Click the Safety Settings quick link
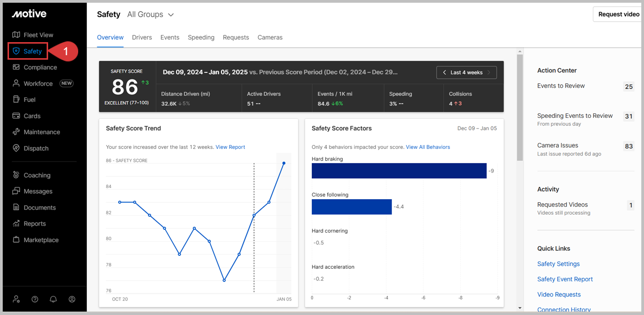Screen dimensions: 644x315 [558, 264]
